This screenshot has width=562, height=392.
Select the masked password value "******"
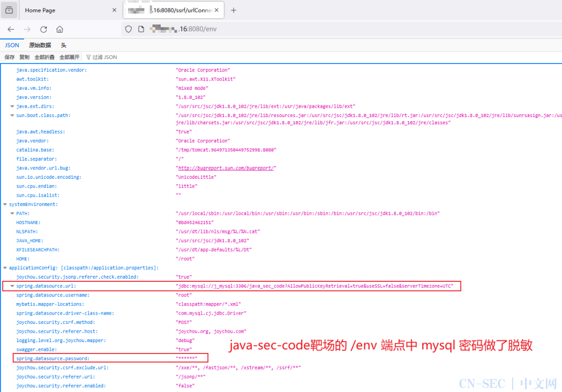pos(186,359)
